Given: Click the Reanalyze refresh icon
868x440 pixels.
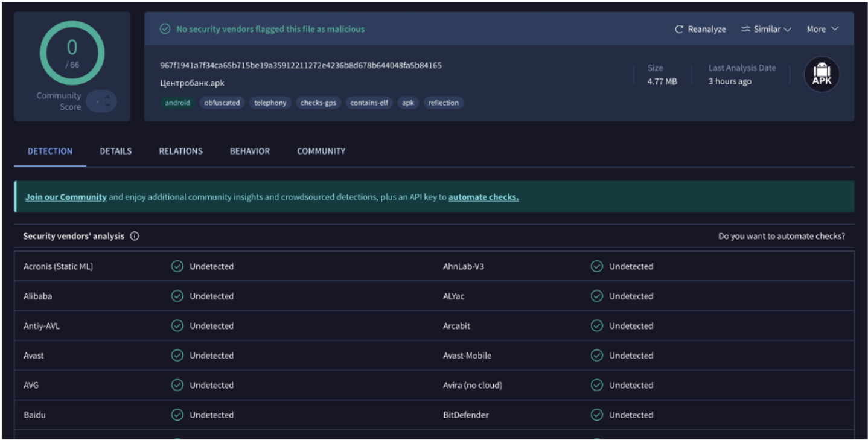Looking at the screenshot, I should (679, 30).
